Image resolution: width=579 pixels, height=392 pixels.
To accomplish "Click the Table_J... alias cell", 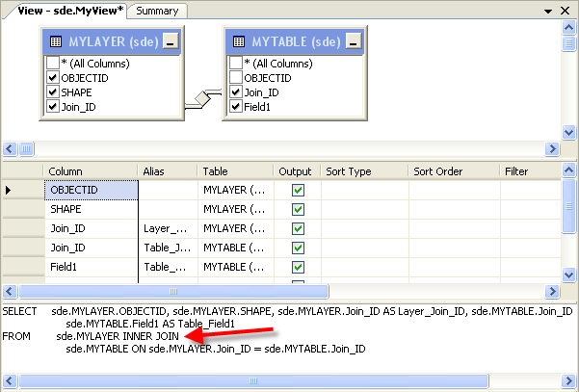I will (168, 248).
